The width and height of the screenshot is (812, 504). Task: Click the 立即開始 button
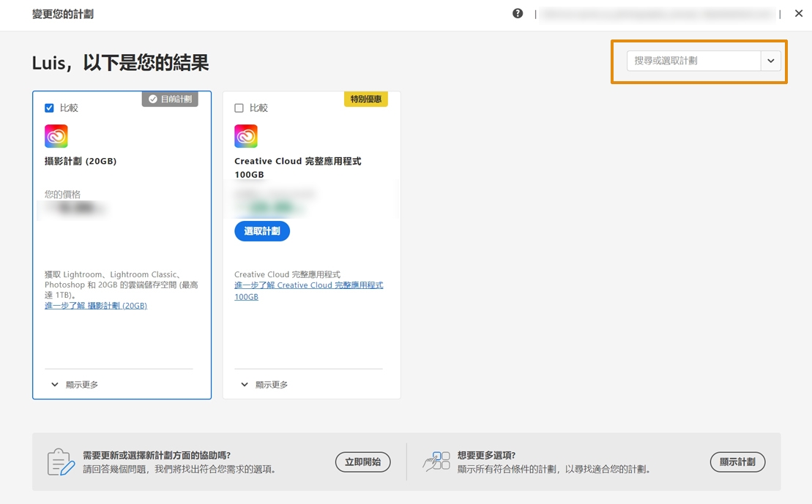click(363, 462)
